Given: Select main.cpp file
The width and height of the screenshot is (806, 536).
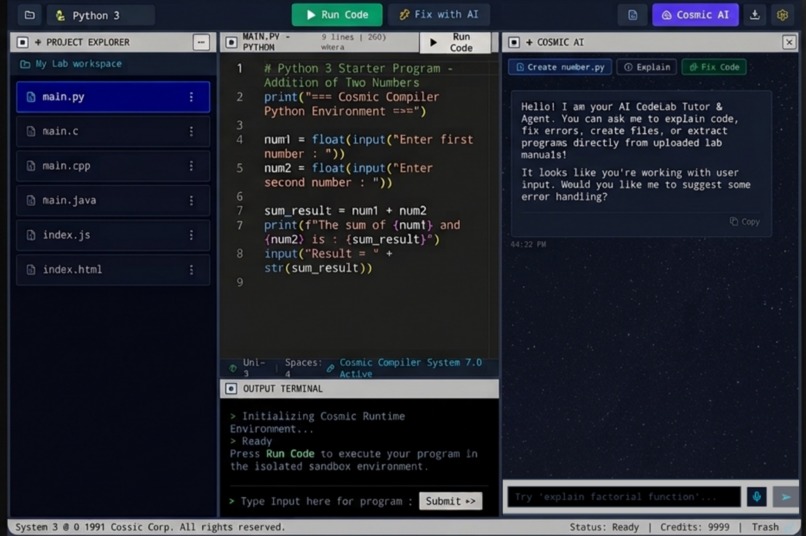Looking at the screenshot, I should pyautogui.click(x=113, y=165).
